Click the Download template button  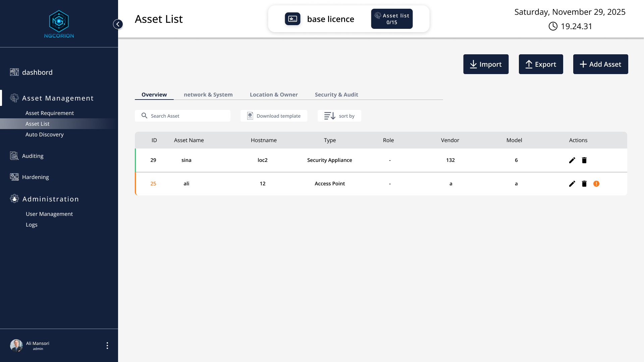pos(274,116)
